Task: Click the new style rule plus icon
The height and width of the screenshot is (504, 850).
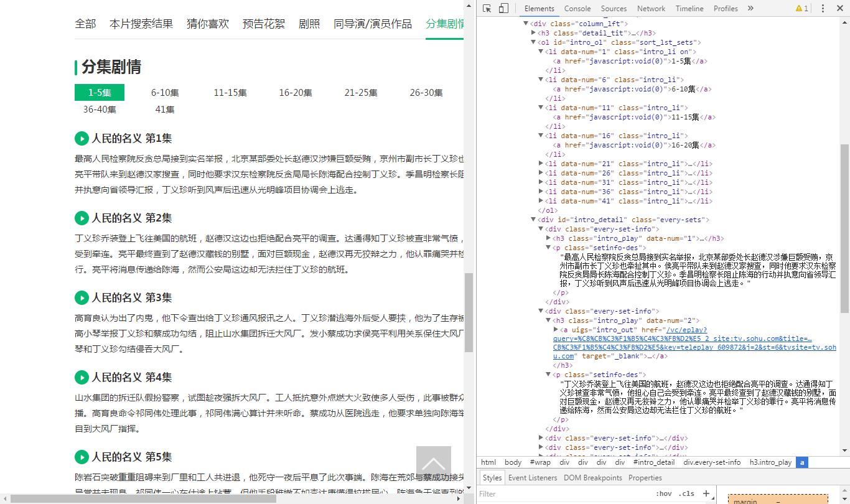Action: pyautogui.click(x=706, y=493)
